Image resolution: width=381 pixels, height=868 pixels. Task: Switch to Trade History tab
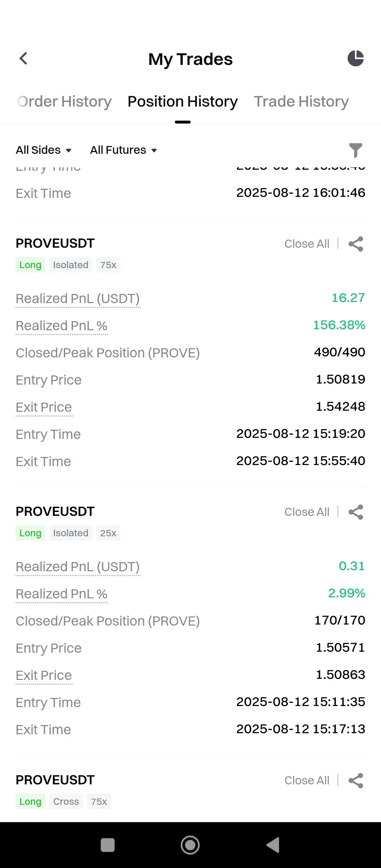tap(301, 102)
